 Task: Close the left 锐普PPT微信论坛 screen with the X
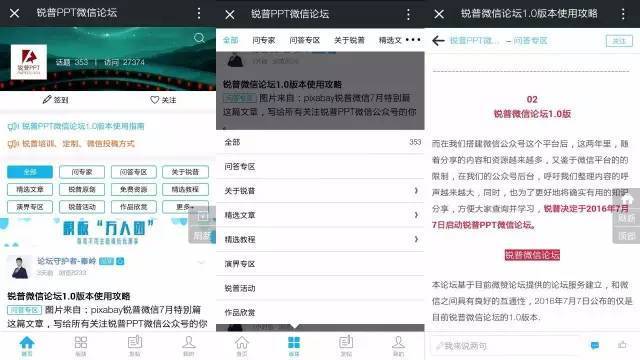pyautogui.click(x=15, y=13)
